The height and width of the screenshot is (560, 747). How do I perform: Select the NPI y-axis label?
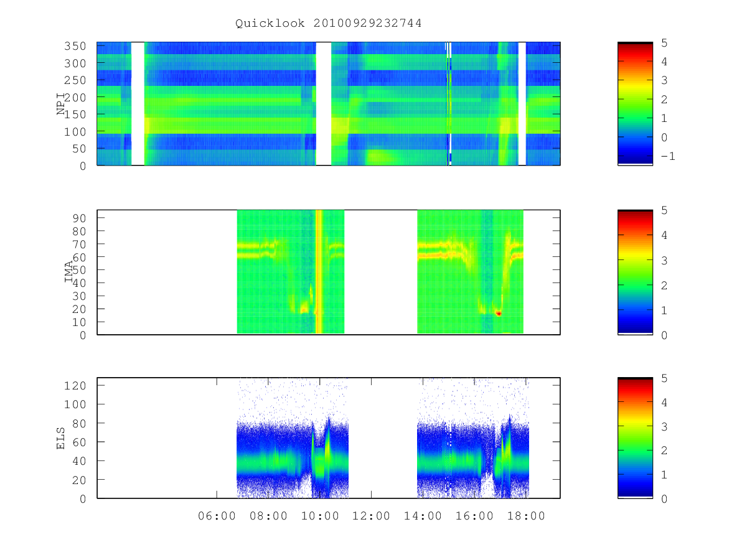61,104
